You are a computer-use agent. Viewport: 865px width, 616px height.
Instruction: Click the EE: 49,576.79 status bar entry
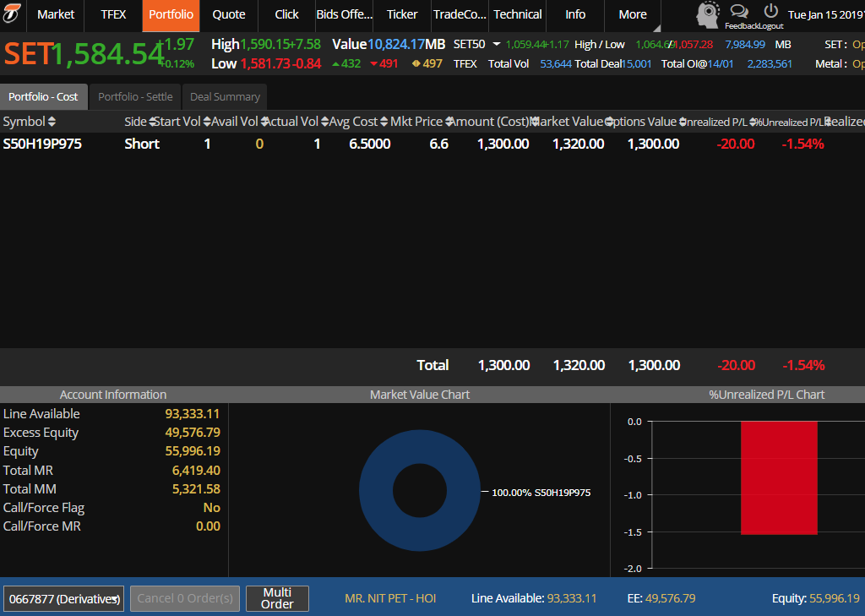pos(661,598)
